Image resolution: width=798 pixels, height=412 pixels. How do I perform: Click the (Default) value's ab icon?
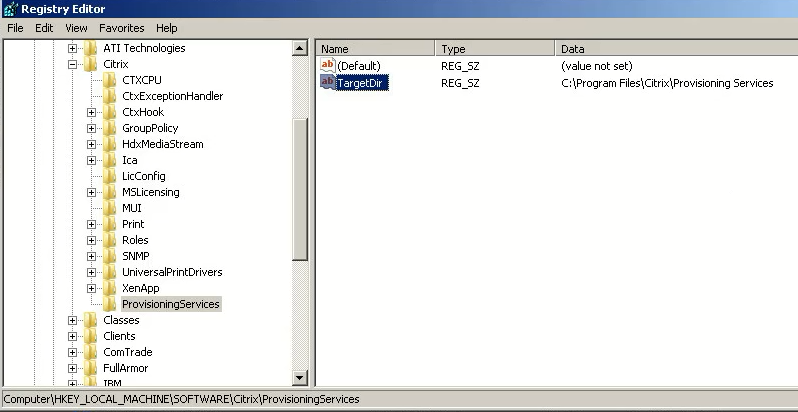328,65
